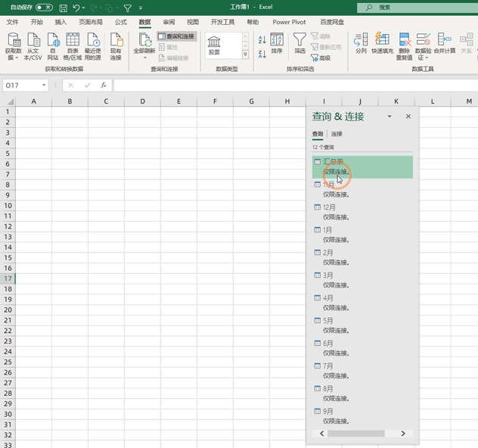Open Power Pivot tab

click(289, 22)
